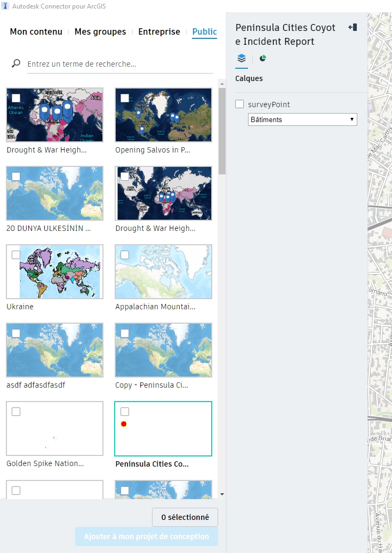The image size is (392, 553).
Task: Click the scrollbar up arrow
Action: (x=222, y=84)
